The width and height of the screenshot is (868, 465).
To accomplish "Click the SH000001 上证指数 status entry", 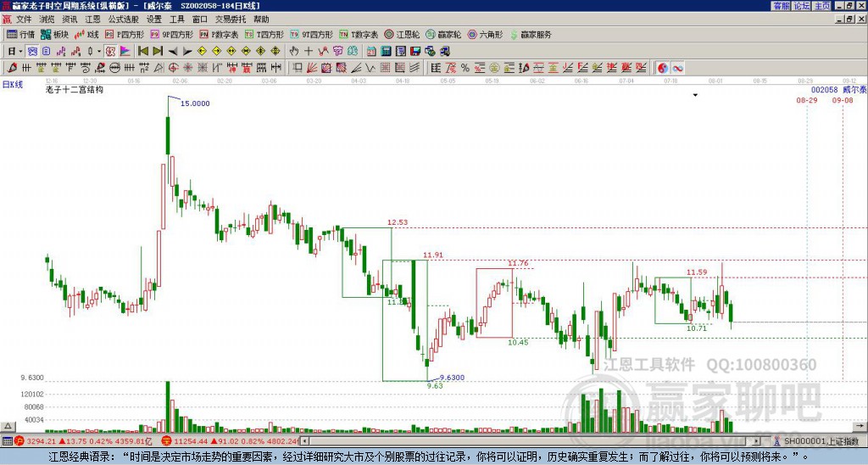I will [x=816, y=441].
